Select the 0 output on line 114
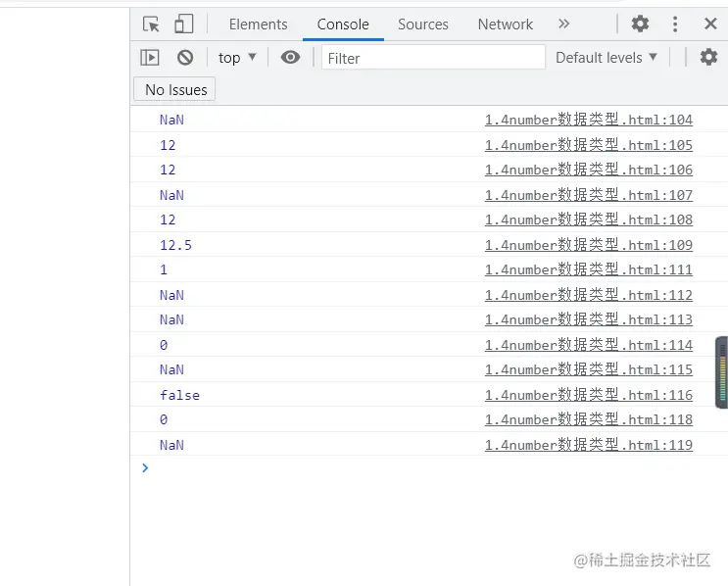The image size is (728, 586). [164, 345]
